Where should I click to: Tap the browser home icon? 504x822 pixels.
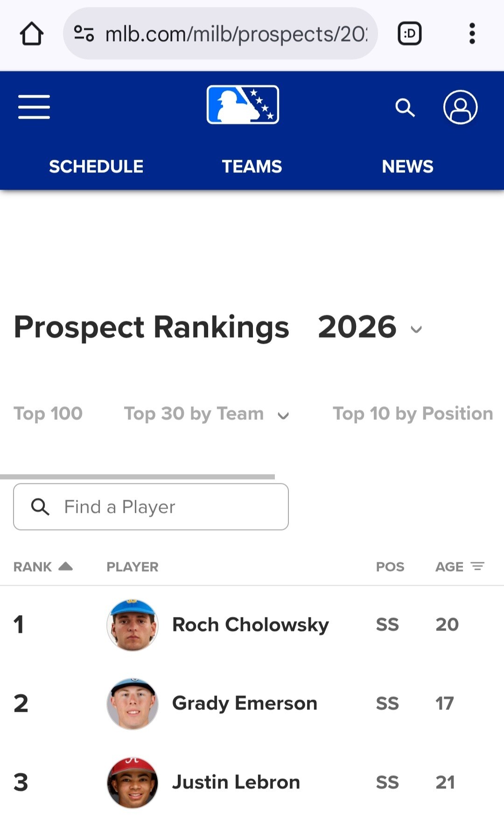click(32, 34)
